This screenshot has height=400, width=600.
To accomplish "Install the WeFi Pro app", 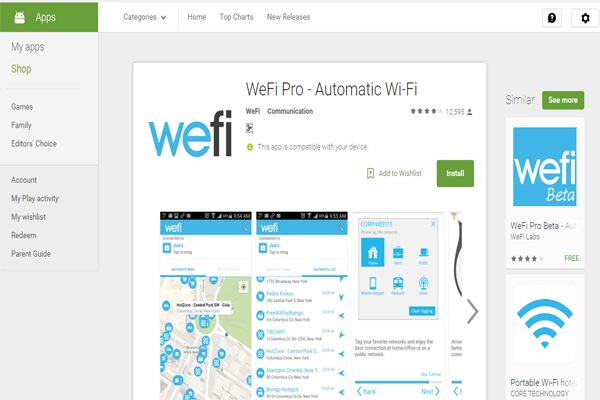I will 455,173.
